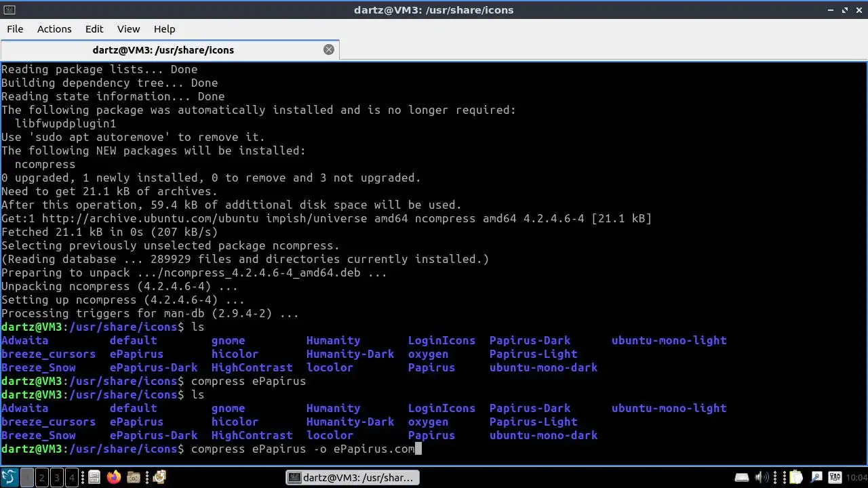Image resolution: width=868 pixels, height=488 pixels.
Task: Launch Firefox from the panel
Action: tap(114, 478)
